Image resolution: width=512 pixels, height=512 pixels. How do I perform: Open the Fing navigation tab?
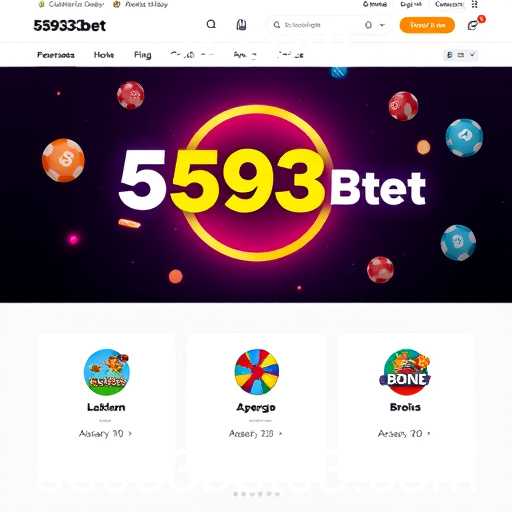[x=143, y=55]
